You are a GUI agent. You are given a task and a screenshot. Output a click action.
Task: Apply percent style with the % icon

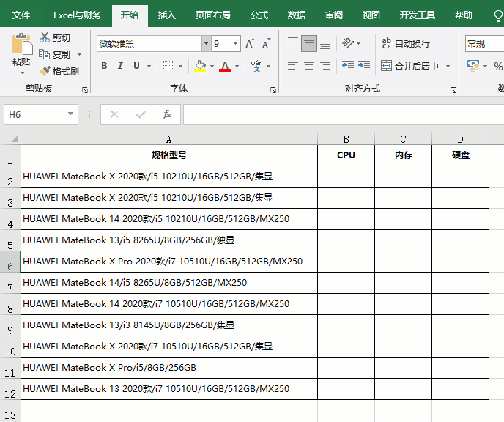[498, 66]
